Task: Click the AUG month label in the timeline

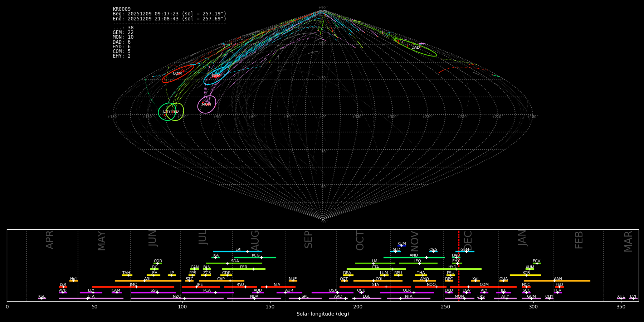Action: (255, 240)
